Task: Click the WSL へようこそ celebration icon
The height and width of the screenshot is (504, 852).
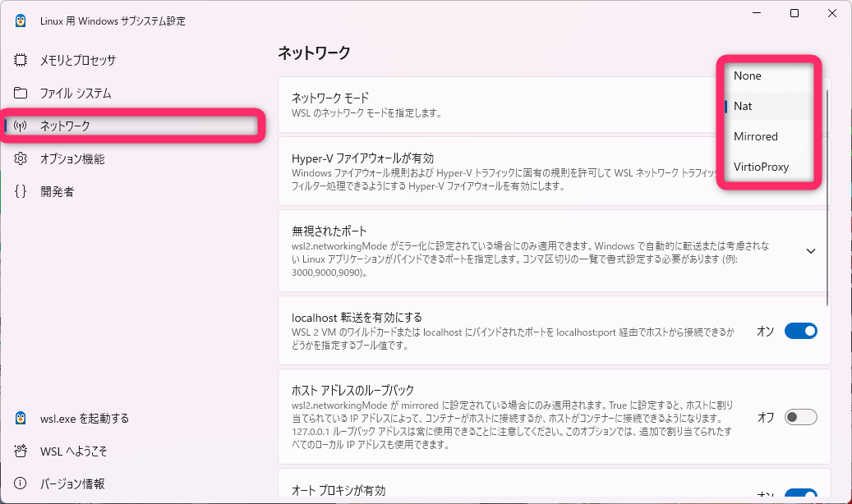Action: coord(20,451)
